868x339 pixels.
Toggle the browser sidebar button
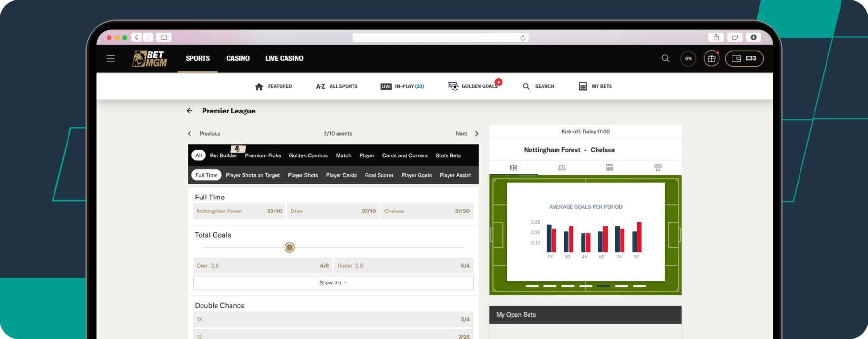click(164, 37)
